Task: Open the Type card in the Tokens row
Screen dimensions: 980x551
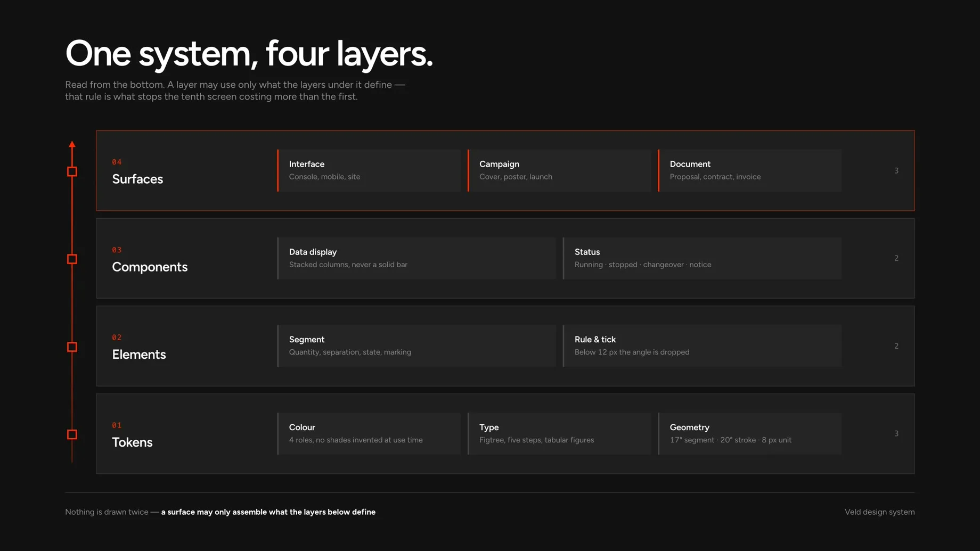Action: point(559,434)
